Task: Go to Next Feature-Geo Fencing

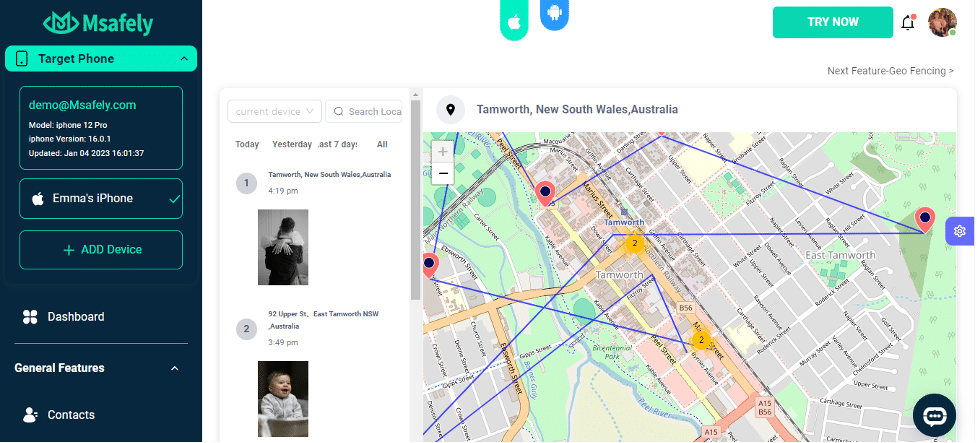Action: [x=890, y=71]
